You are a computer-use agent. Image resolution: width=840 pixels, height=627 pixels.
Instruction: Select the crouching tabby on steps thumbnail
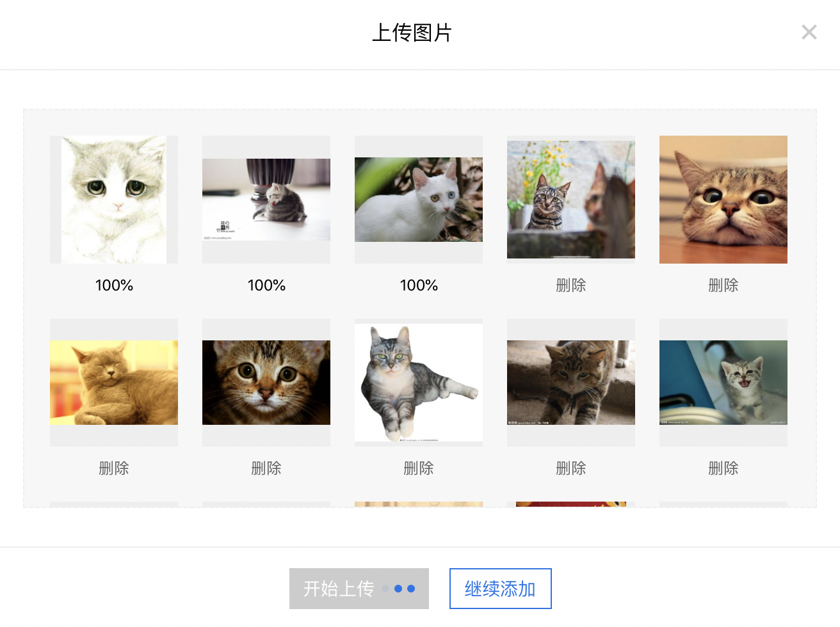point(571,383)
